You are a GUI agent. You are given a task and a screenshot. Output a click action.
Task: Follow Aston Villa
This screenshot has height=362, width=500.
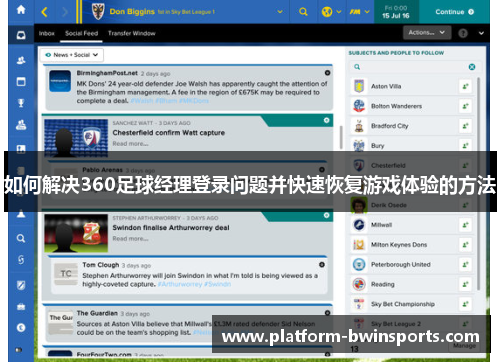pos(465,86)
